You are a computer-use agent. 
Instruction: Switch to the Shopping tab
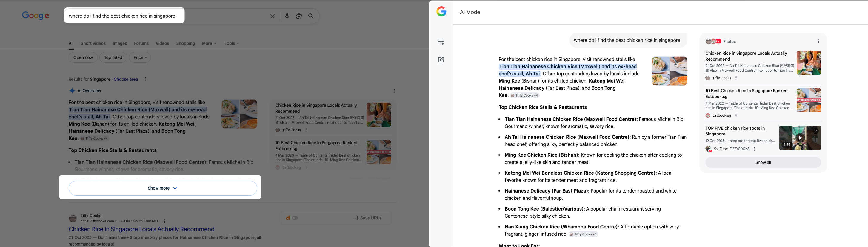pos(185,44)
